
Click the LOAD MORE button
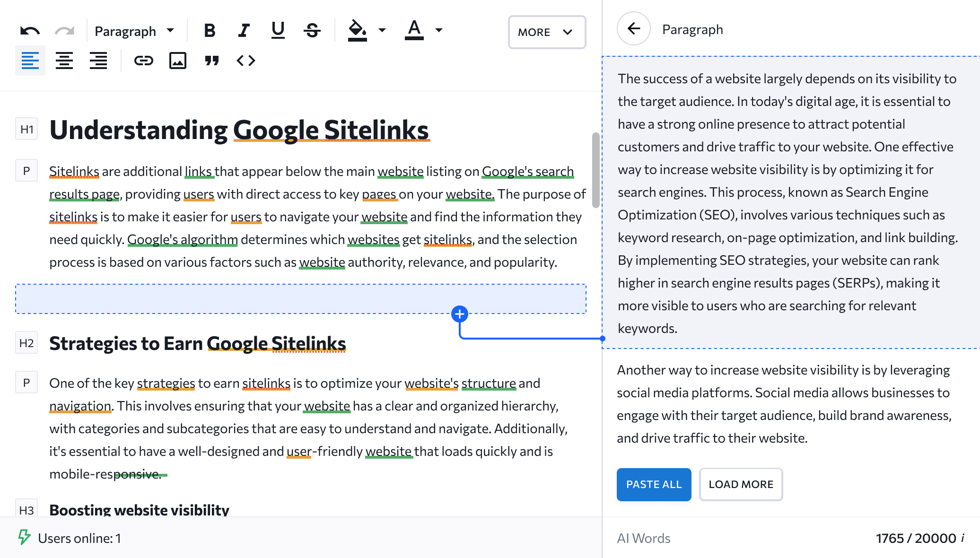click(x=741, y=484)
